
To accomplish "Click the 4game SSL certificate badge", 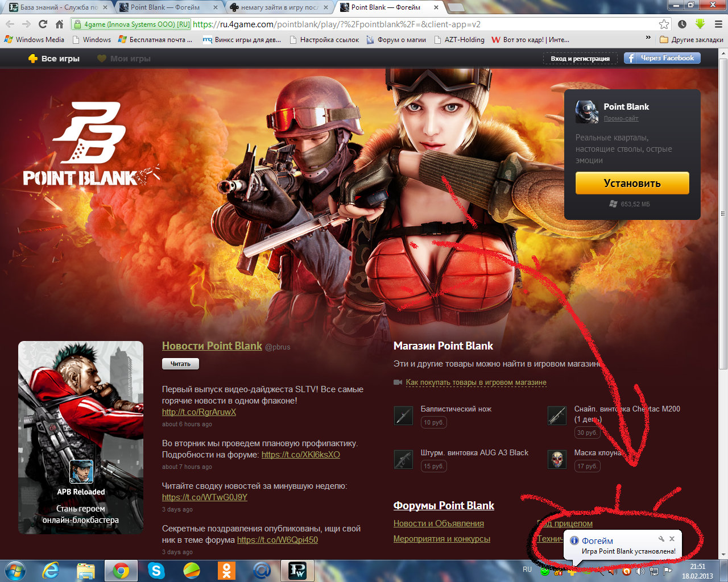I will point(131,24).
